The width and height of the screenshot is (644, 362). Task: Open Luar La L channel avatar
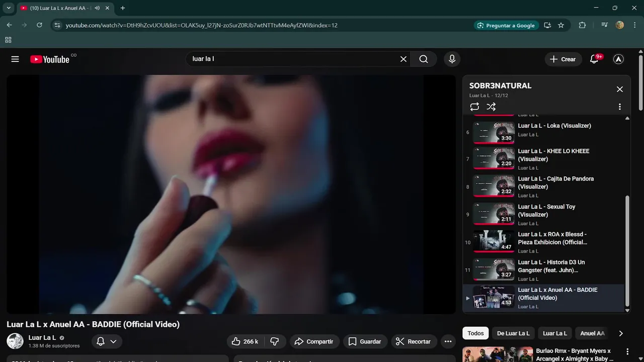click(x=15, y=341)
